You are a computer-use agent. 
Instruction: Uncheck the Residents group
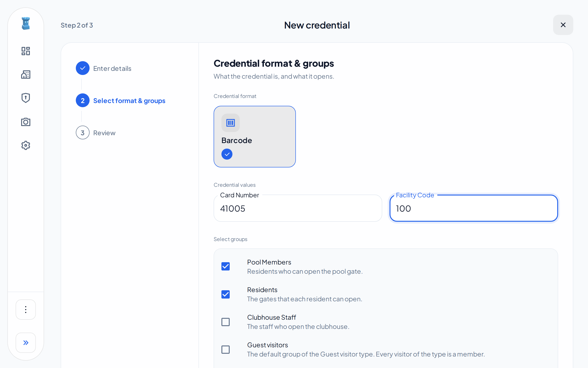click(226, 294)
